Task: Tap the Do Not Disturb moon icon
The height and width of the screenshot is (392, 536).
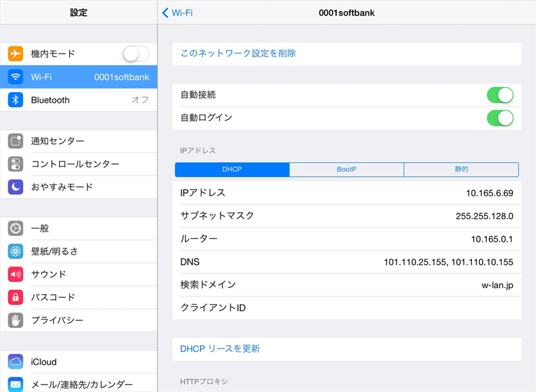Action: pyautogui.click(x=16, y=187)
